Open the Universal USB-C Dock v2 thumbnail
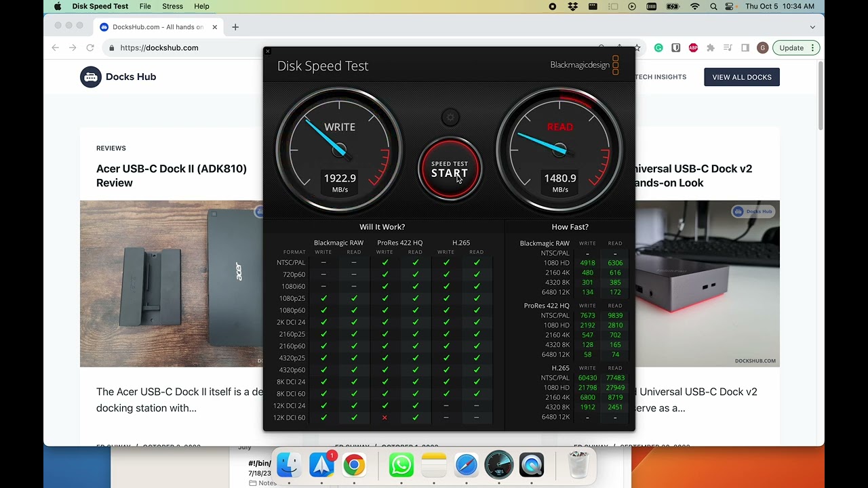Viewport: 868px width, 488px height. (x=707, y=283)
